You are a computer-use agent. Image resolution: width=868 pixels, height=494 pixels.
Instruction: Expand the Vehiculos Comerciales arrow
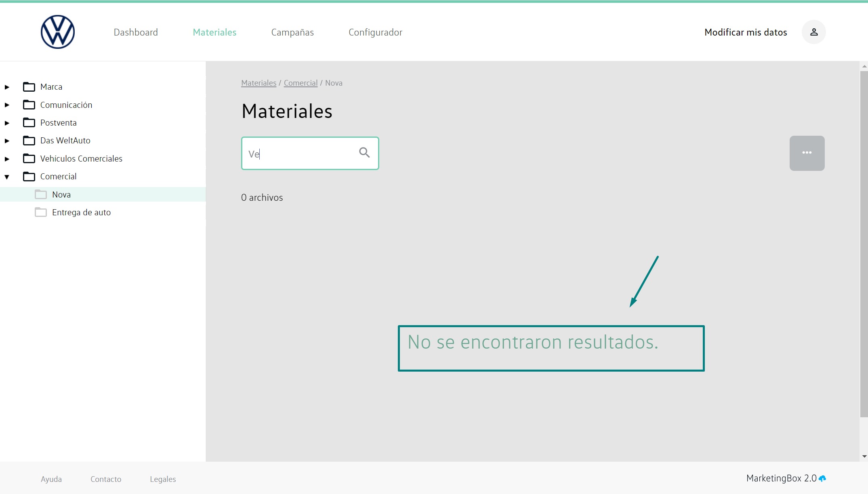pos(7,159)
